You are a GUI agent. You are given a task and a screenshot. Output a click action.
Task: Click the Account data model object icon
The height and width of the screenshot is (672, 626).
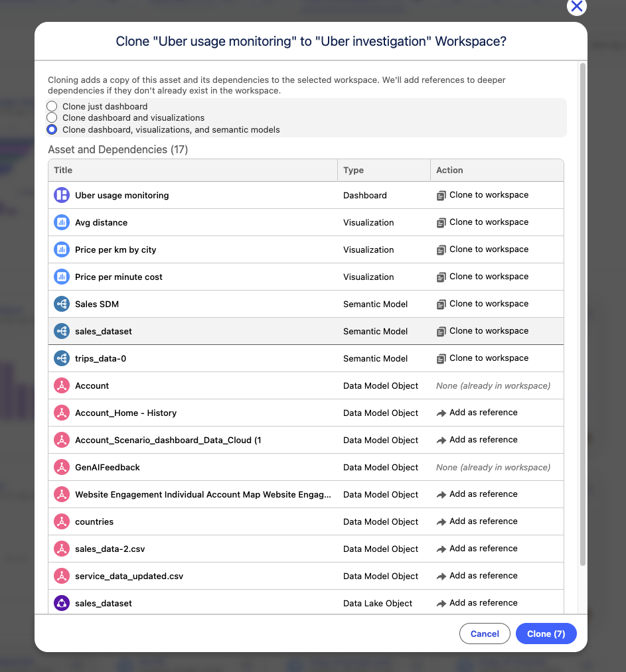pos(62,385)
